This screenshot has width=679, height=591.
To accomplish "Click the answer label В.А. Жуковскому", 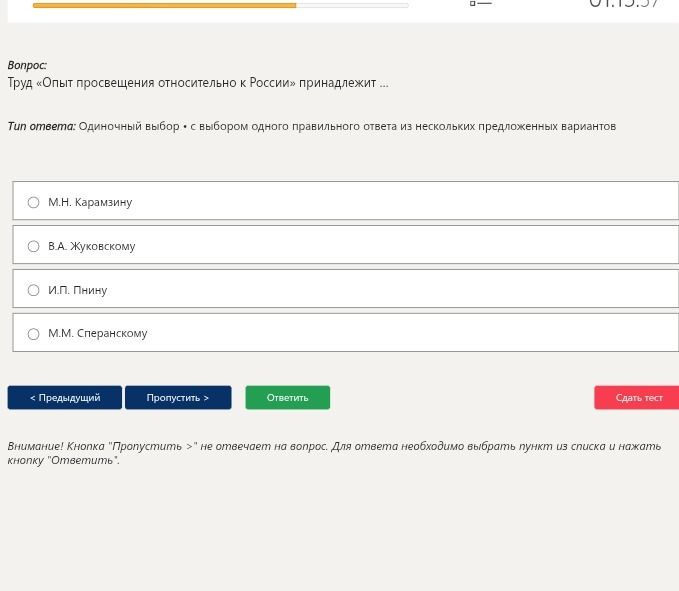I will [92, 246].
